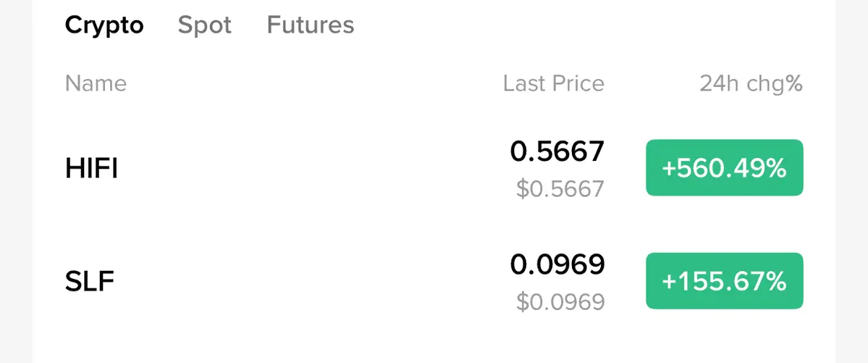Click blank space right of Futures tab
This screenshot has height=363, width=868.
[592, 25]
